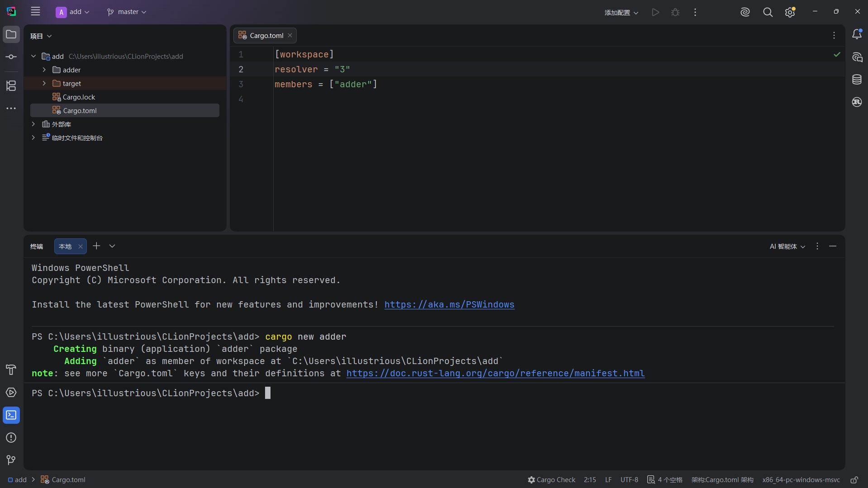This screenshot has height=488, width=868.
Task: Collapse the add root folder
Action: tap(33, 57)
